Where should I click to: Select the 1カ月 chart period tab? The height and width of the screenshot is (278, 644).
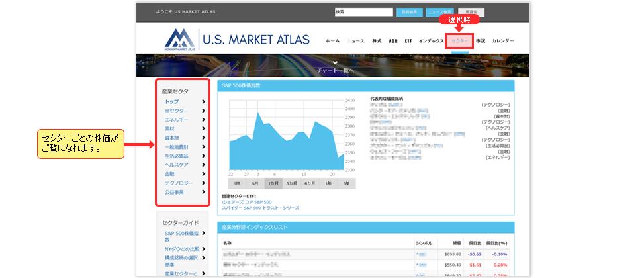click(273, 183)
